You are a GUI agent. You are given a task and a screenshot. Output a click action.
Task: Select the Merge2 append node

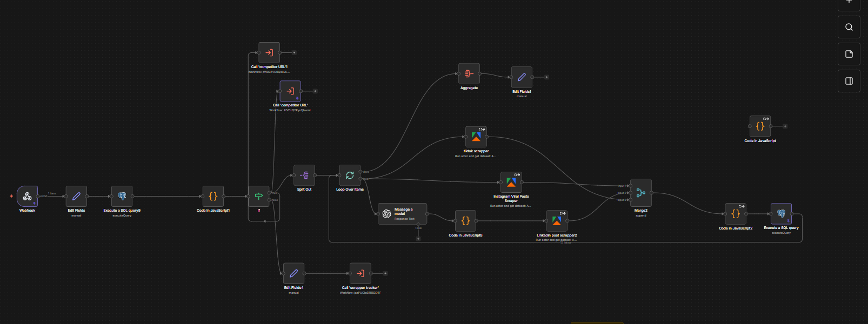(x=641, y=193)
